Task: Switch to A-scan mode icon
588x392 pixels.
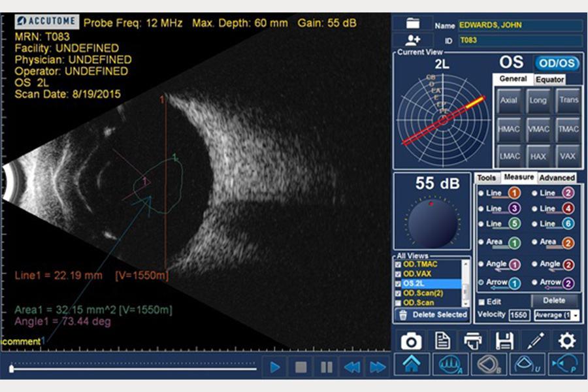Action: coord(450,364)
